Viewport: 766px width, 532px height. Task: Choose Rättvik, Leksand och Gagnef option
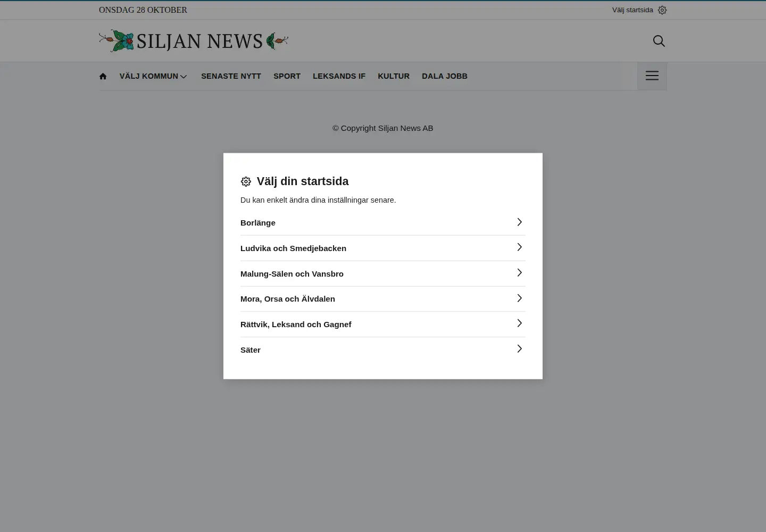(383, 325)
